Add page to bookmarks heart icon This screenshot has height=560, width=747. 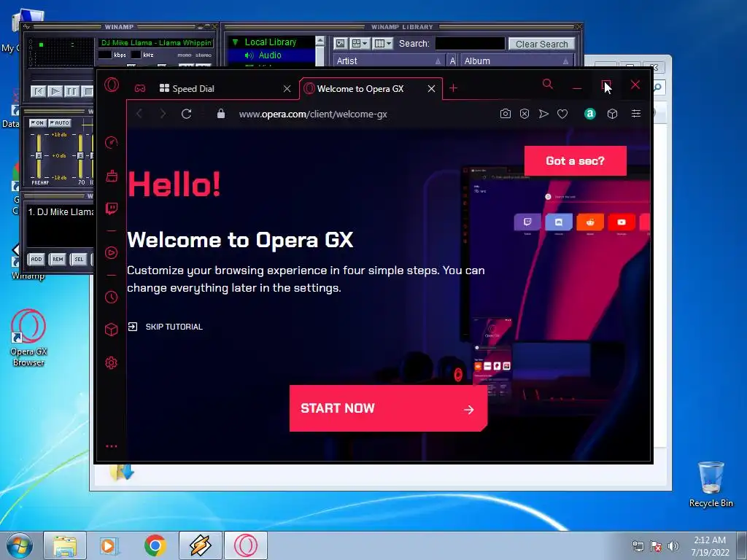coord(562,114)
